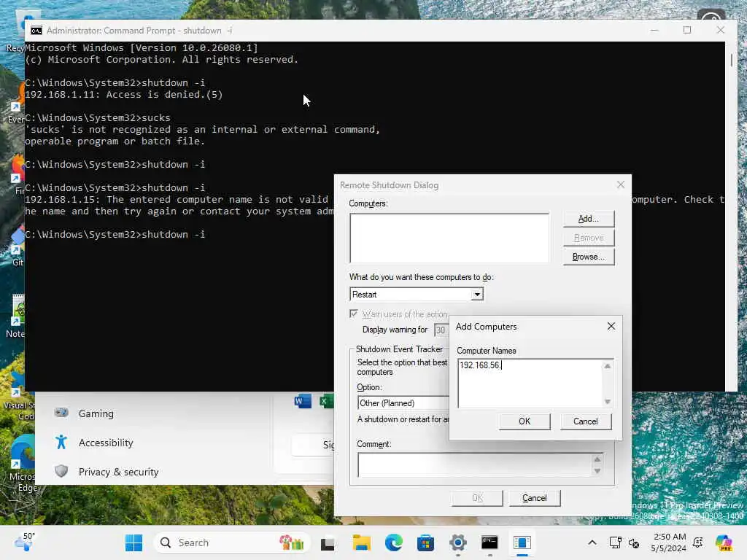This screenshot has width=747, height=560.
Task: Click the Browse... button in Remote Shutdown Dialog
Action: [x=589, y=257]
